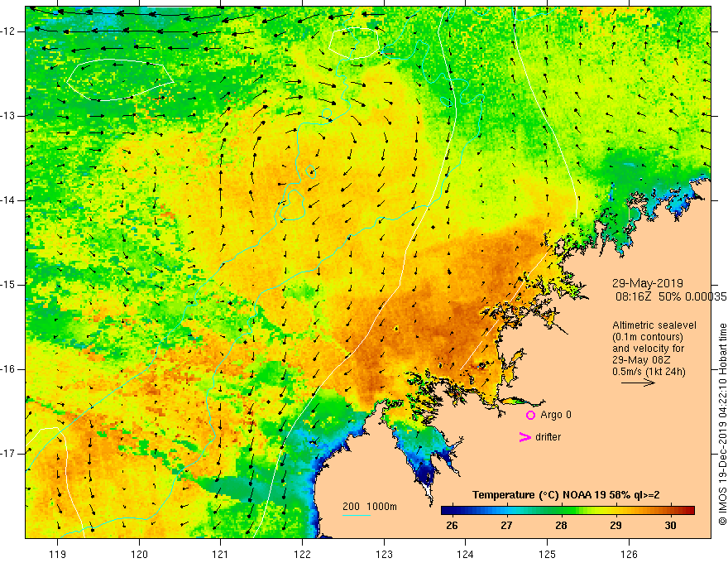This screenshot has height=563, width=728.
Task: Click the latitude label -14
Action: pos(8,200)
